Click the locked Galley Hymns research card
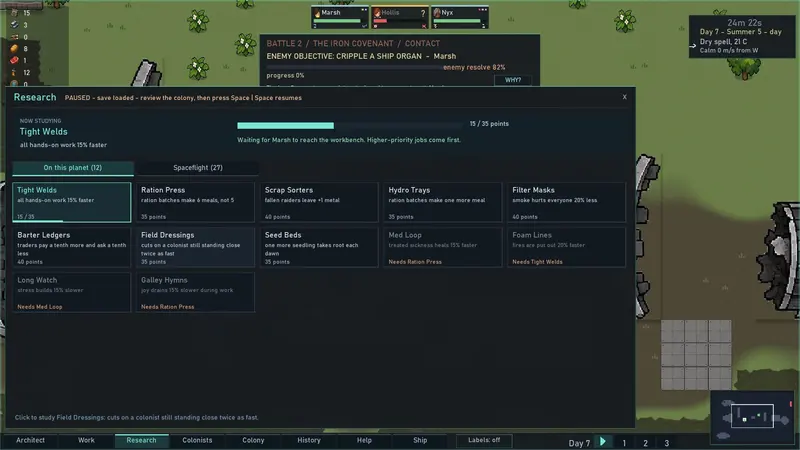 click(195, 292)
